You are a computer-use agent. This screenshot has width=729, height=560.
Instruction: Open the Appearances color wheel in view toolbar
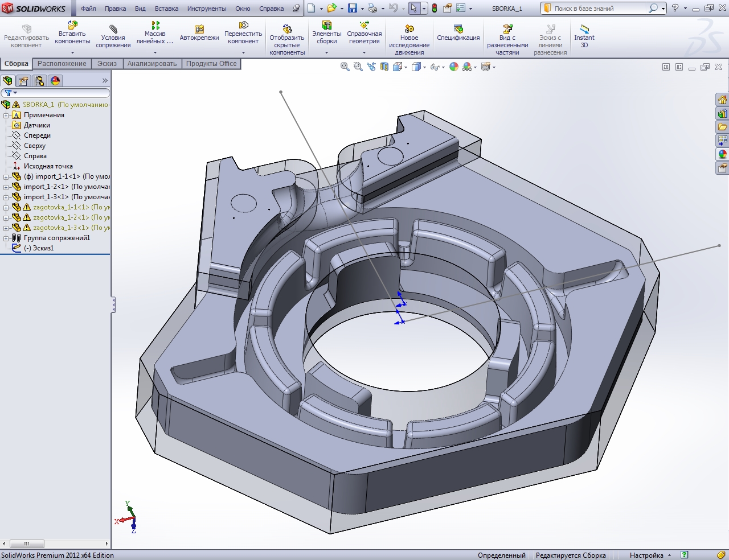(454, 67)
